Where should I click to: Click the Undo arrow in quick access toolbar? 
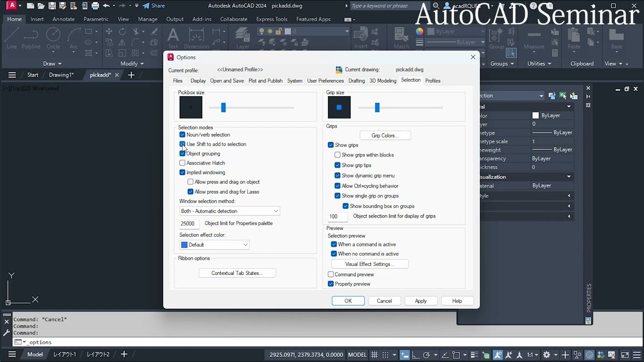coord(106,6)
